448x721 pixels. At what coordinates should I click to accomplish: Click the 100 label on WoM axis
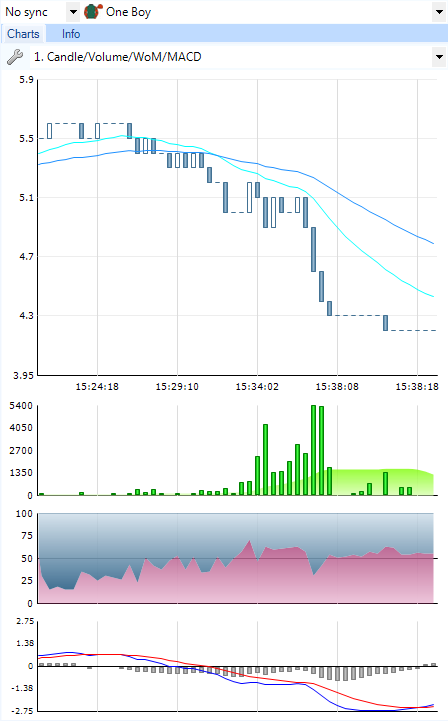tap(24, 514)
